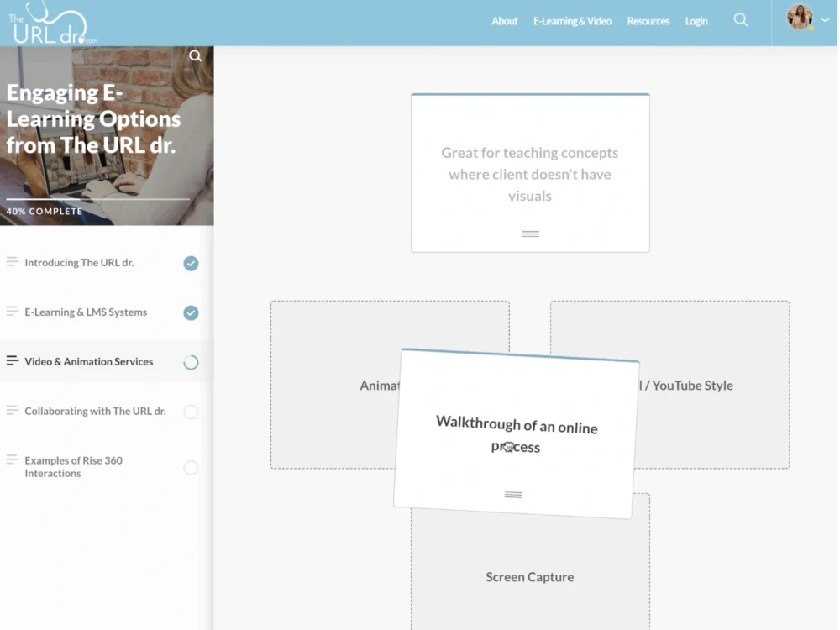
Task: Click lines icon beside Video & Animation Services
Action: point(12,360)
